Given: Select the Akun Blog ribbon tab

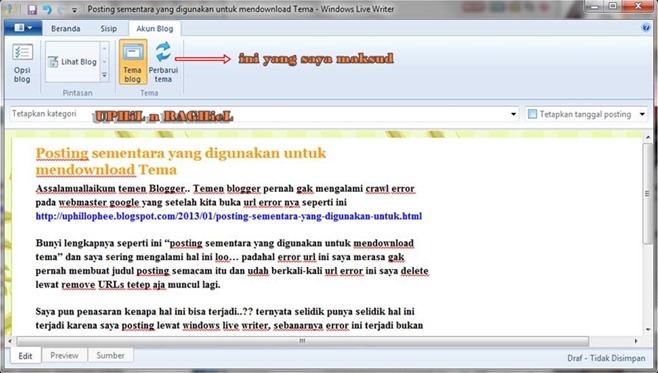Looking at the screenshot, I should (x=154, y=29).
